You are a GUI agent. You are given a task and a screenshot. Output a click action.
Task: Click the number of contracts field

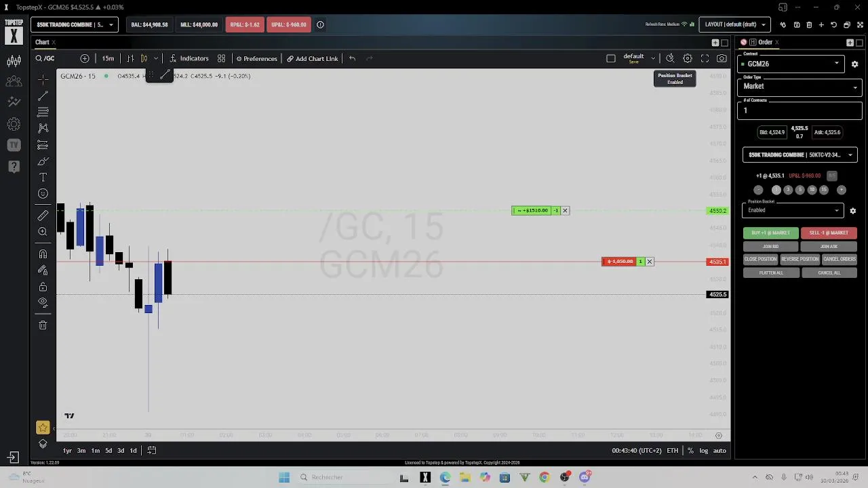800,110
